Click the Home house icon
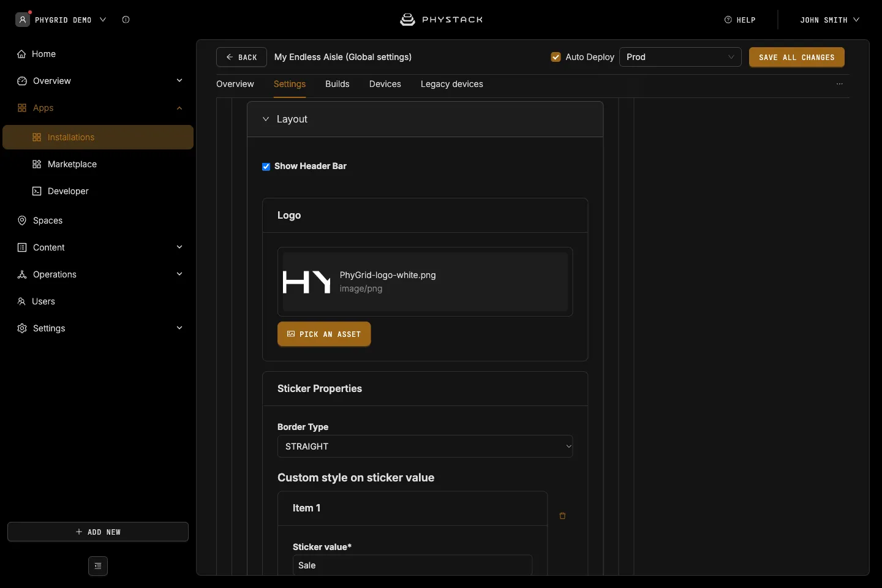Image resolution: width=882 pixels, height=588 pixels. [x=21, y=54]
